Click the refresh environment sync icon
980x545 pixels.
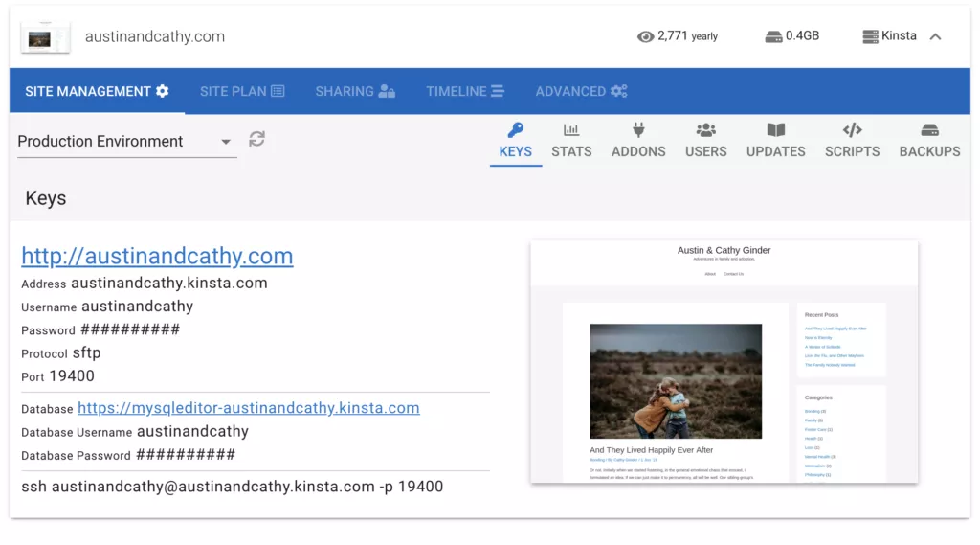tap(256, 139)
